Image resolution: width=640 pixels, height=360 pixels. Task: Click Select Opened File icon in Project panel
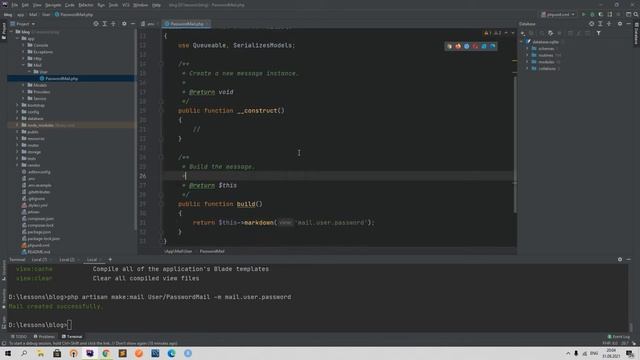coord(96,24)
